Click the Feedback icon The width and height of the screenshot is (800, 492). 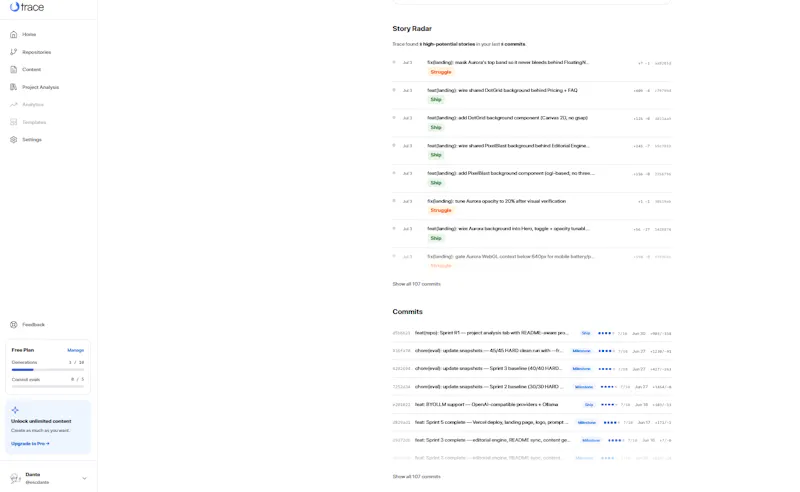[14, 325]
